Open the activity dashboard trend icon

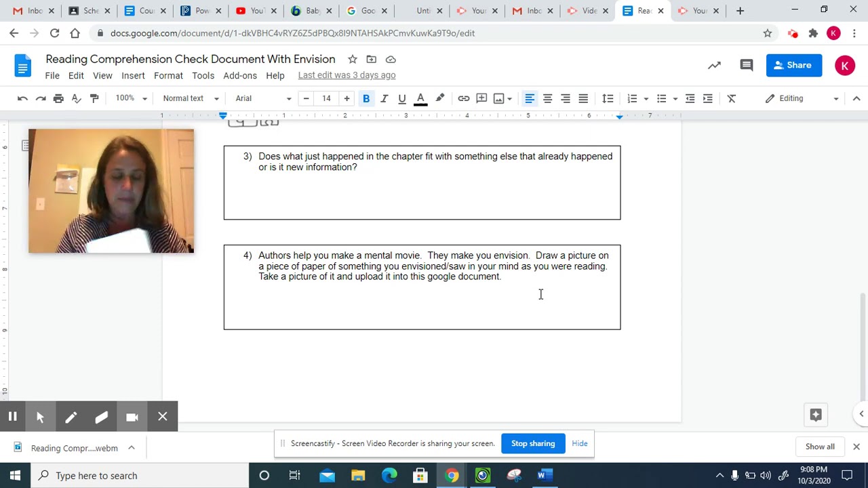714,65
